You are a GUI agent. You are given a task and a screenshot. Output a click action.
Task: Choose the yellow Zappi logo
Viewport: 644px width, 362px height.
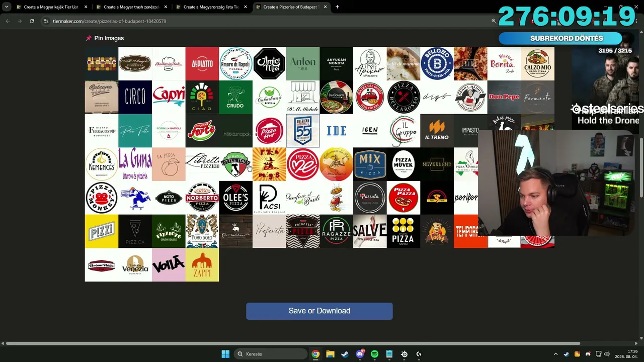tap(202, 265)
